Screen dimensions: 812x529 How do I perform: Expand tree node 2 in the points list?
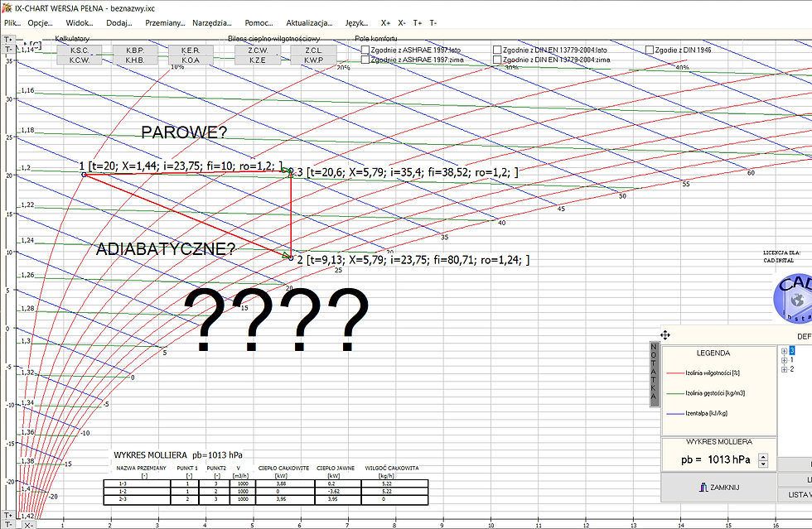(784, 369)
